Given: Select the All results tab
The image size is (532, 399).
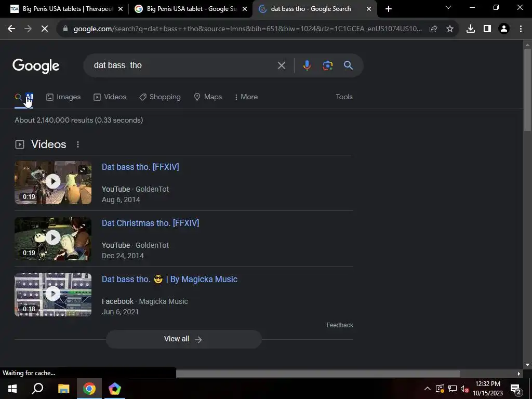Looking at the screenshot, I should 24,97.
